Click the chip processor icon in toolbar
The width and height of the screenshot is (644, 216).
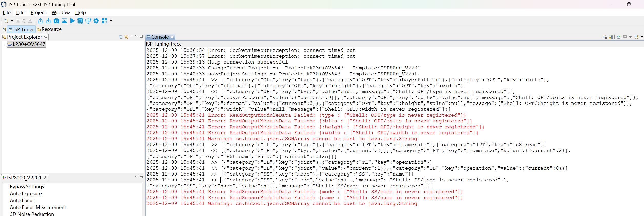[80, 21]
